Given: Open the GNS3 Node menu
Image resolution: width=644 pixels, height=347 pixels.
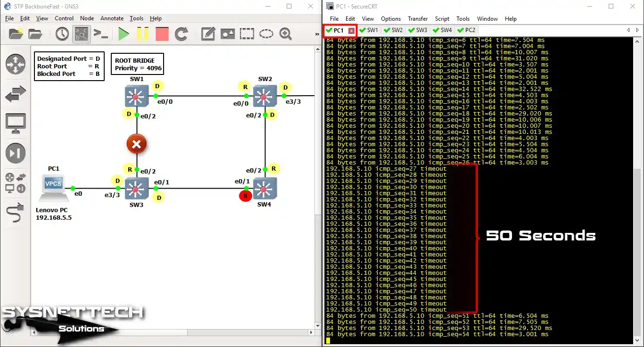Looking at the screenshot, I should click(87, 18).
